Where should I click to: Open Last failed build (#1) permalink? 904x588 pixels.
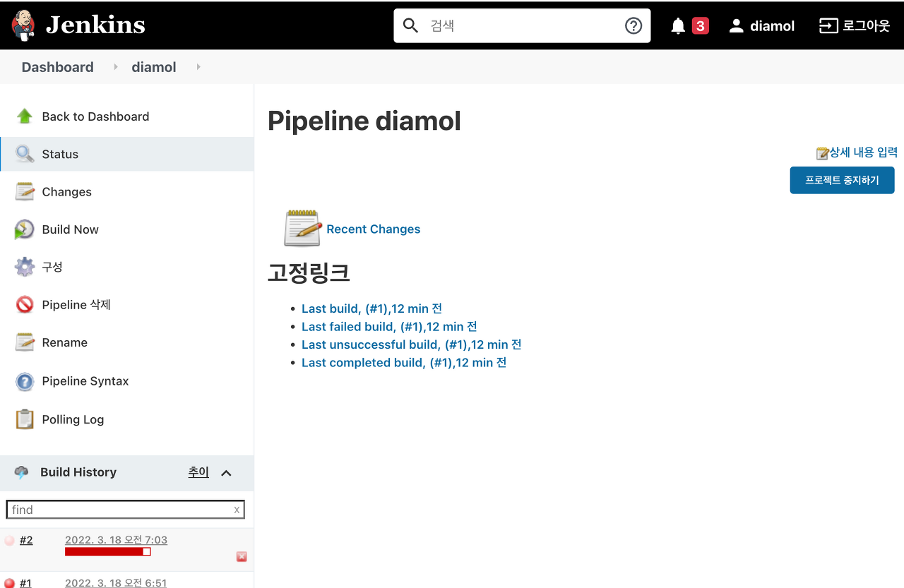pyautogui.click(x=389, y=327)
